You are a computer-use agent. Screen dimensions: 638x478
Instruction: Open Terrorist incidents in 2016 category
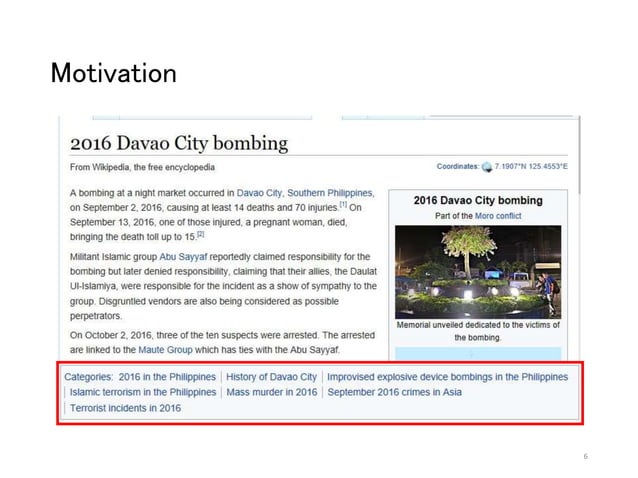pyautogui.click(x=125, y=408)
